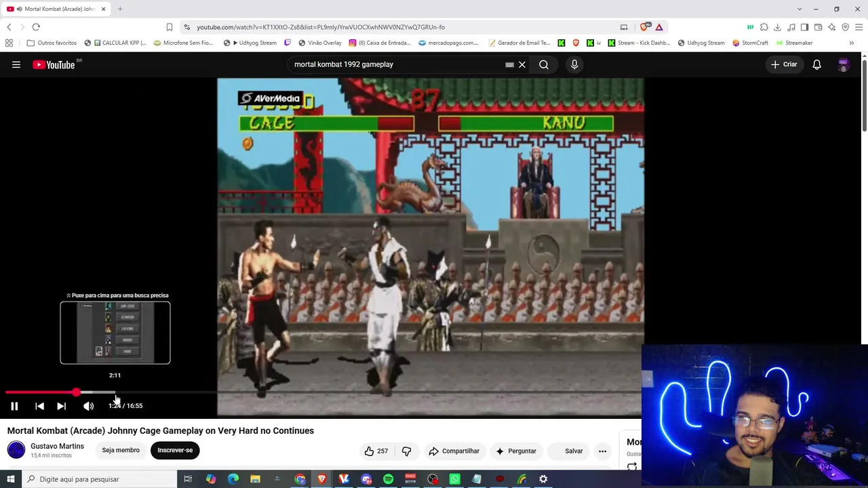Click the page vertical scrollbar
868x488 pixels.
(x=865, y=96)
